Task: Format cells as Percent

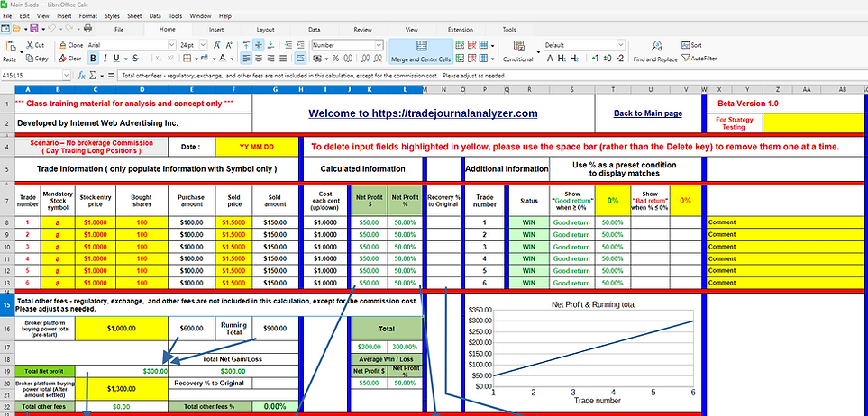Action: click(335, 59)
